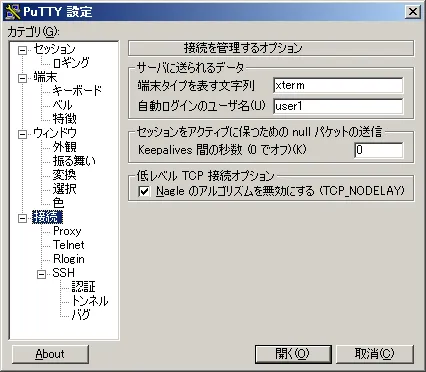
Task: Click the 取消(C) button
Action: click(x=375, y=354)
